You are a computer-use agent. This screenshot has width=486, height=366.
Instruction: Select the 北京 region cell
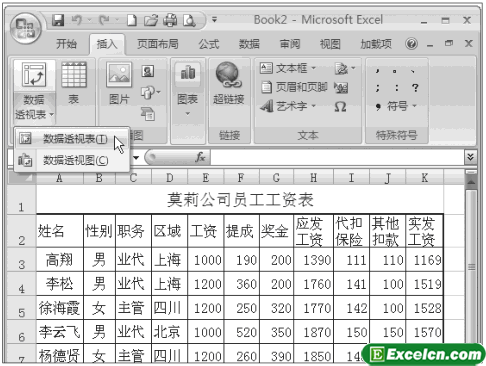click(x=169, y=332)
